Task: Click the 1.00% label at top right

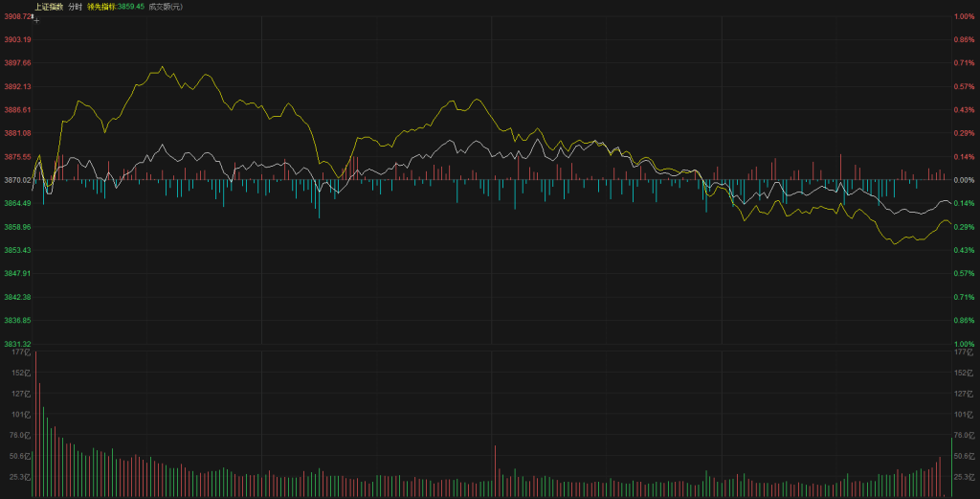Action: pyautogui.click(x=963, y=17)
